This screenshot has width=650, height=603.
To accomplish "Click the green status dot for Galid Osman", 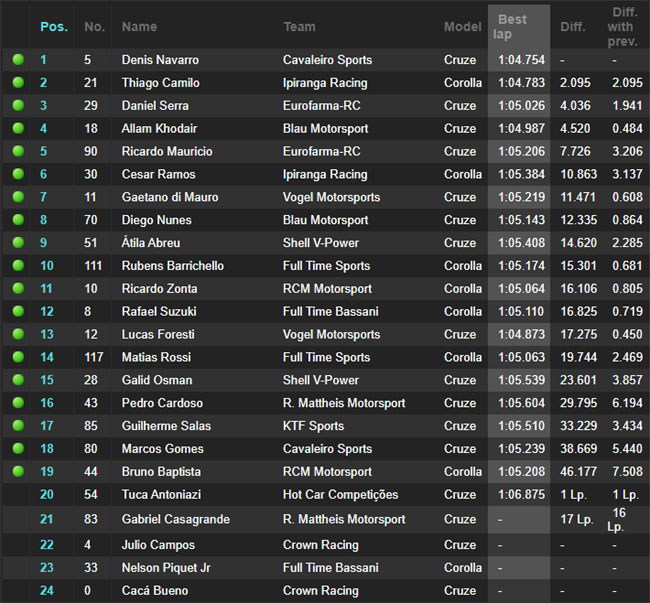I will [x=18, y=380].
